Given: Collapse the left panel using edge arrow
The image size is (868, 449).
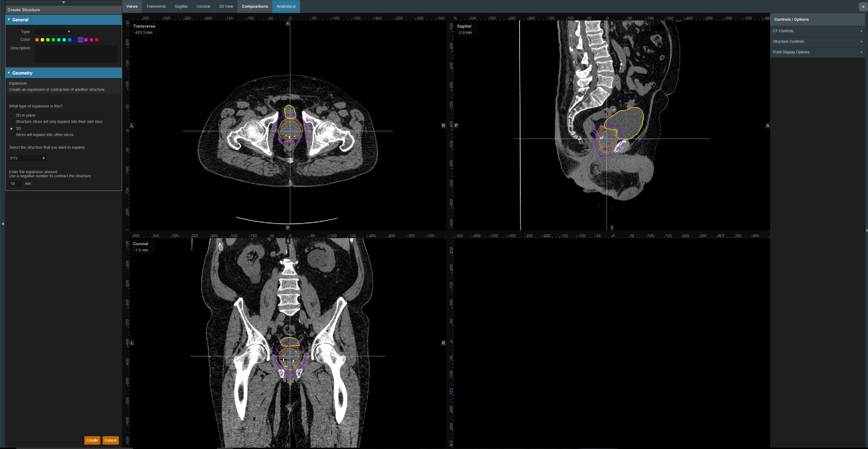Looking at the screenshot, I should [3, 224].
